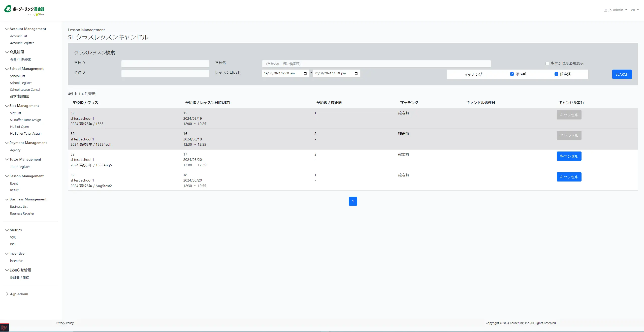The height and width of the screenshot is (332, 644).
Task: Click the red debug icon at the bottom-left corner
Action: point(4,328)
